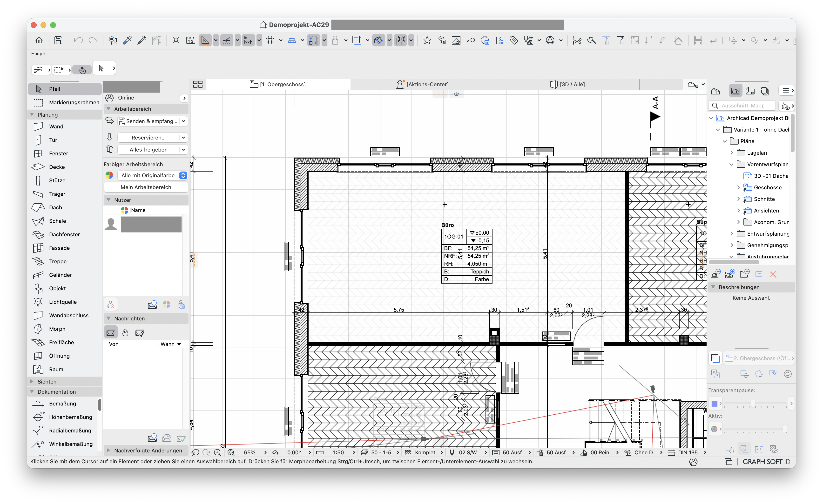823x504 pixels.
Task: Select the Dach tool
Action: 65,207
